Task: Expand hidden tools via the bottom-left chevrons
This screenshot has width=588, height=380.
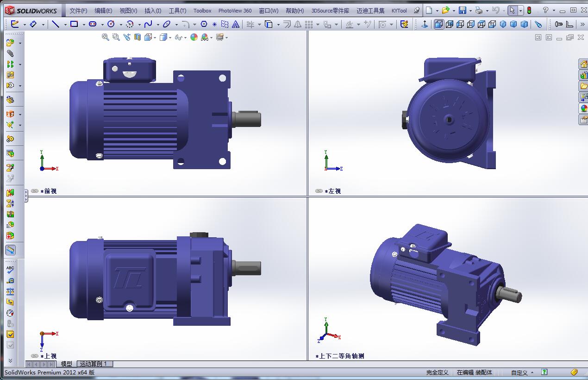Action: click(x=10, y=360)
